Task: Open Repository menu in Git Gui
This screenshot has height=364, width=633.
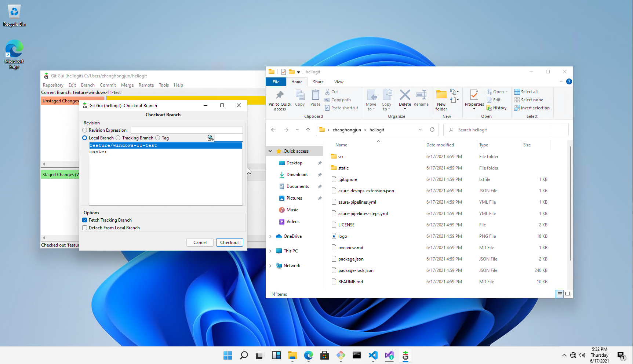Action: (x=53, y=85)
